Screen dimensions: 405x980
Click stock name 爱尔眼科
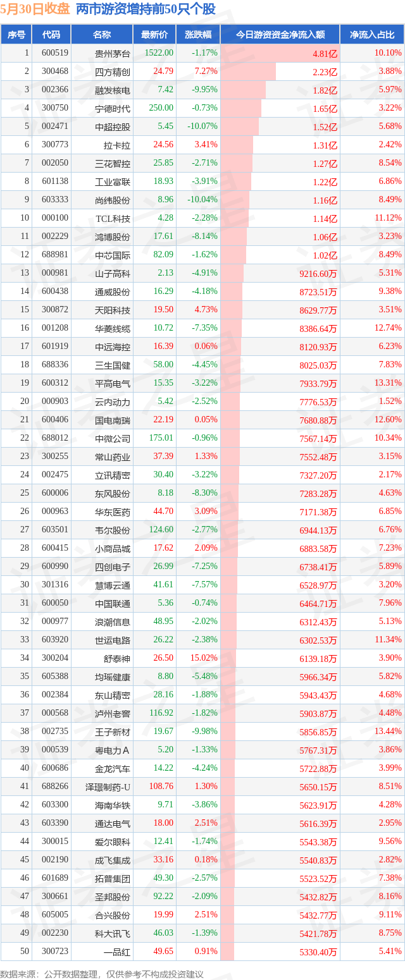tap(113, 842)
